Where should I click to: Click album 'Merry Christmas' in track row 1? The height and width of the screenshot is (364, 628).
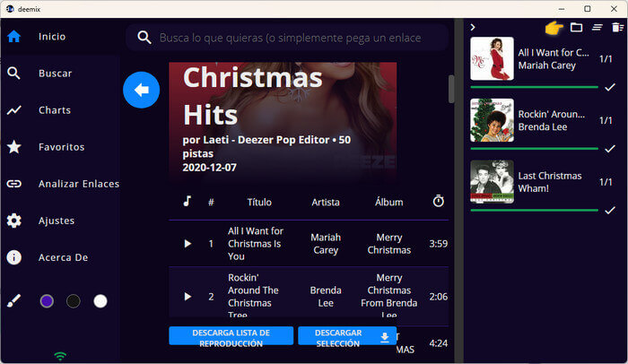coord(388,244)
